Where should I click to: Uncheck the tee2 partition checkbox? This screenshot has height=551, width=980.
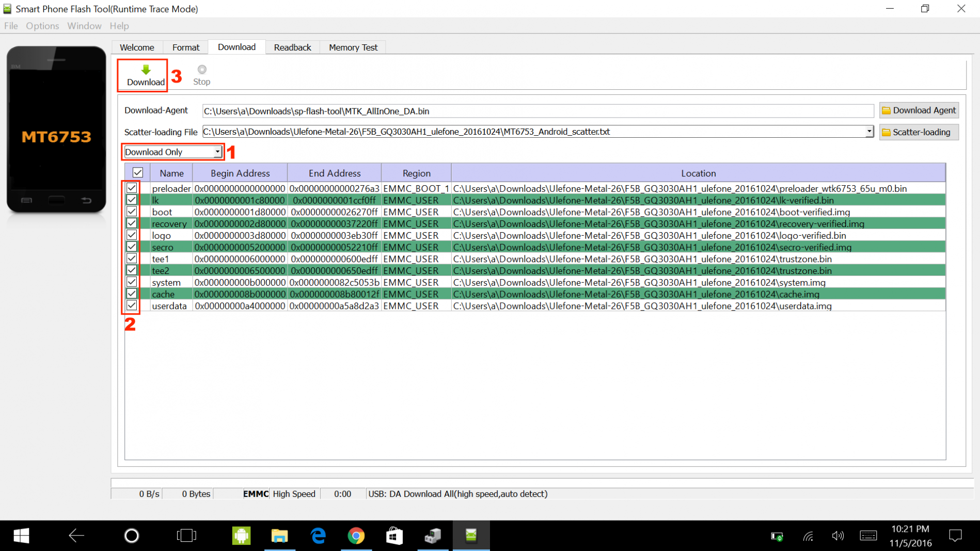132,270
